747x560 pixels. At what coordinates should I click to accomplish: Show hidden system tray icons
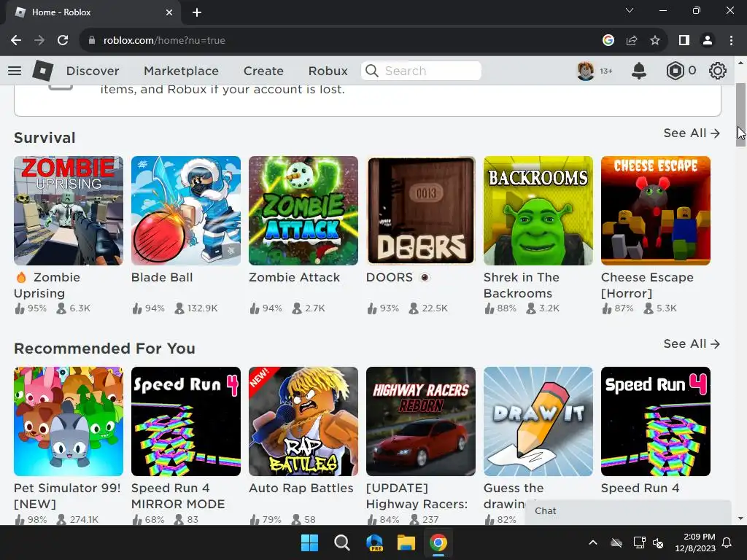point(593,542)
